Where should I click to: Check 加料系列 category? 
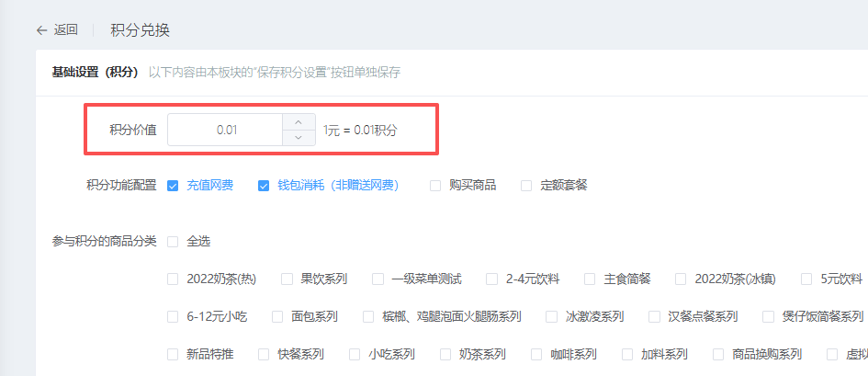[627, 355]
